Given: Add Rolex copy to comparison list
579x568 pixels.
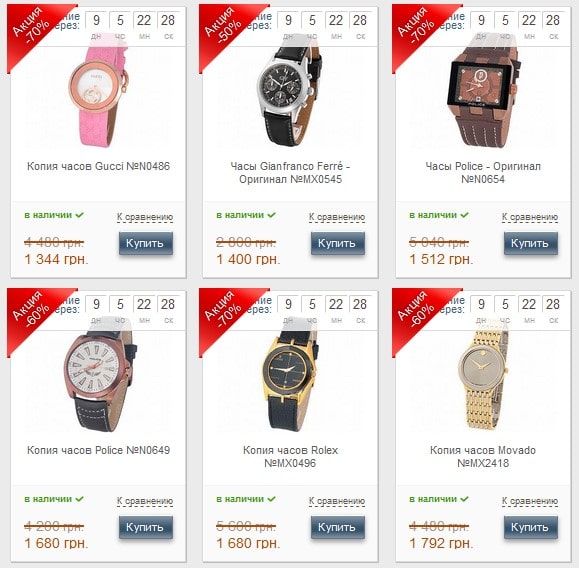Looking at the screenshot, I should point(337,501).
